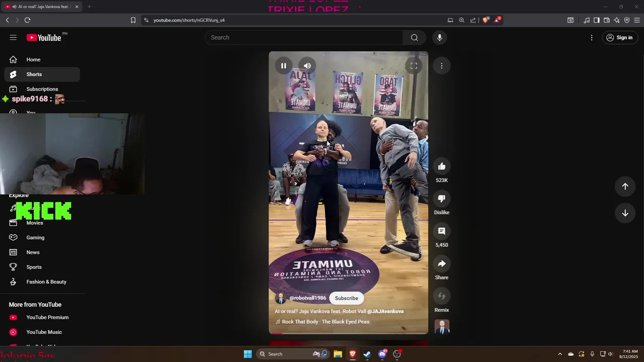This screenshot has width=644, height=362.
Task: Dislike this Short
Action: pyautogui.click(x=441, y=199)
